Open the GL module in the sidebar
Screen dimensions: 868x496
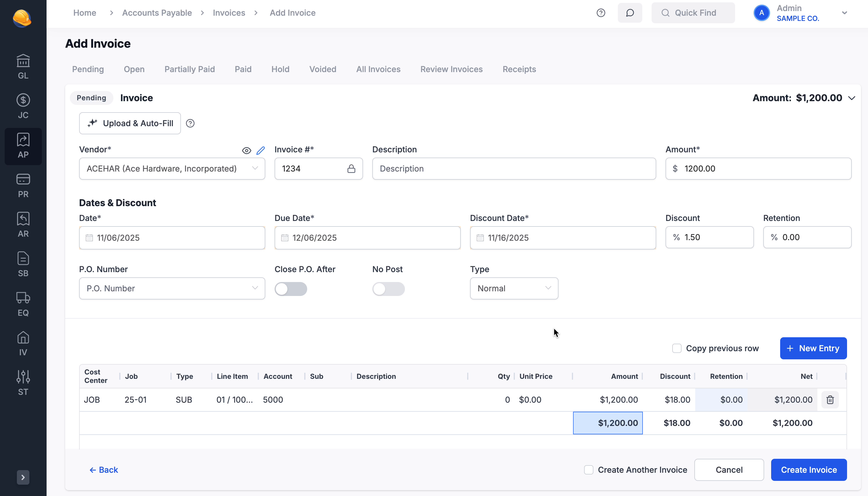click(x=23, y=66)
